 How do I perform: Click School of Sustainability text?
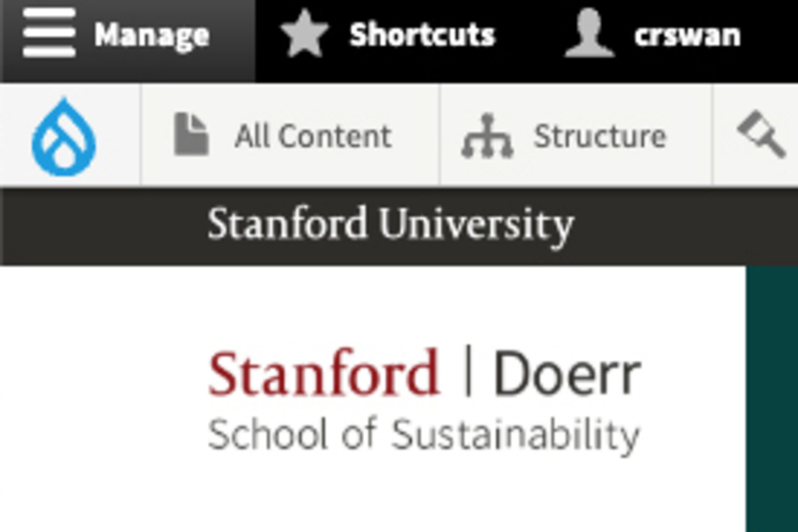click(424, 435)
